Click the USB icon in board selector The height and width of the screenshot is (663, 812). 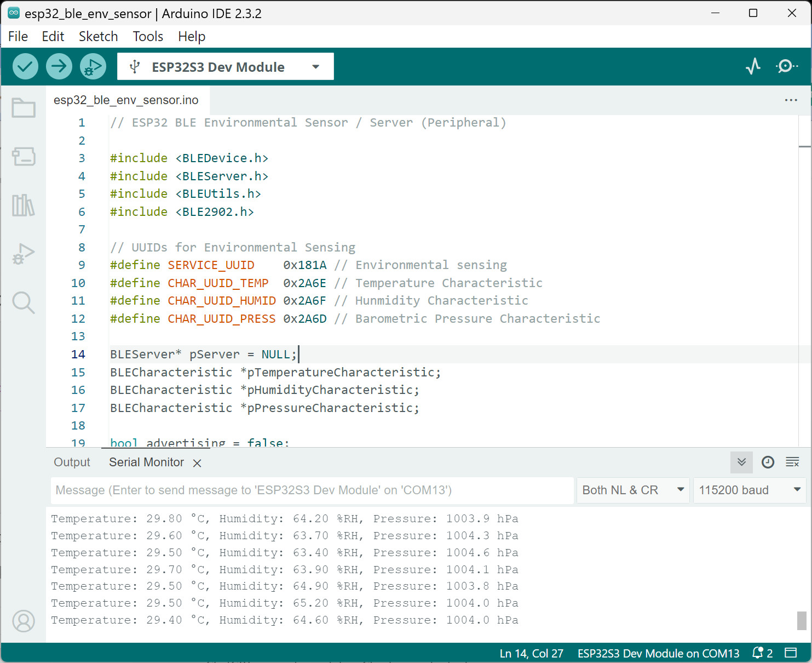tap(135, 67)
